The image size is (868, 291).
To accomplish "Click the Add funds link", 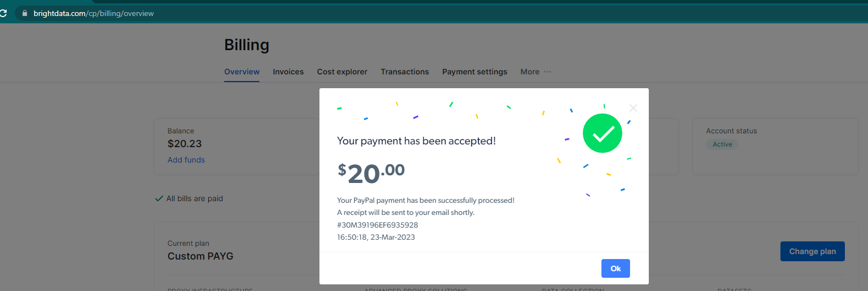I will click(x=186, y=160).
